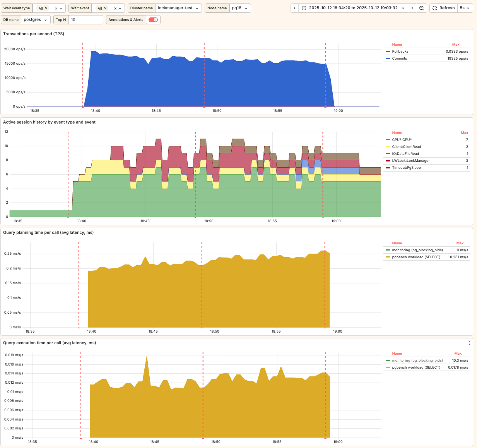Click the right arrow to shift time range forward
Image resolution: width=477 pixels, height=448 pixels.
(412, 8)
